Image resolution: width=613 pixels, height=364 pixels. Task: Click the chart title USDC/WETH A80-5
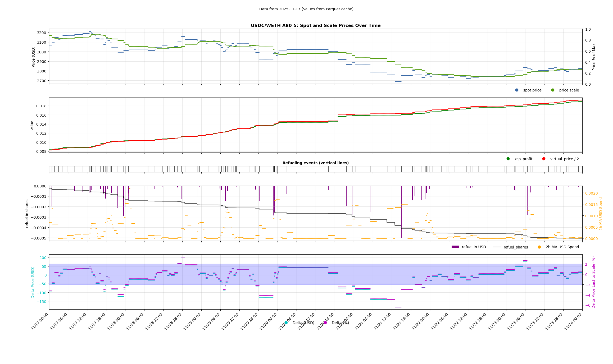coord(315,26)
